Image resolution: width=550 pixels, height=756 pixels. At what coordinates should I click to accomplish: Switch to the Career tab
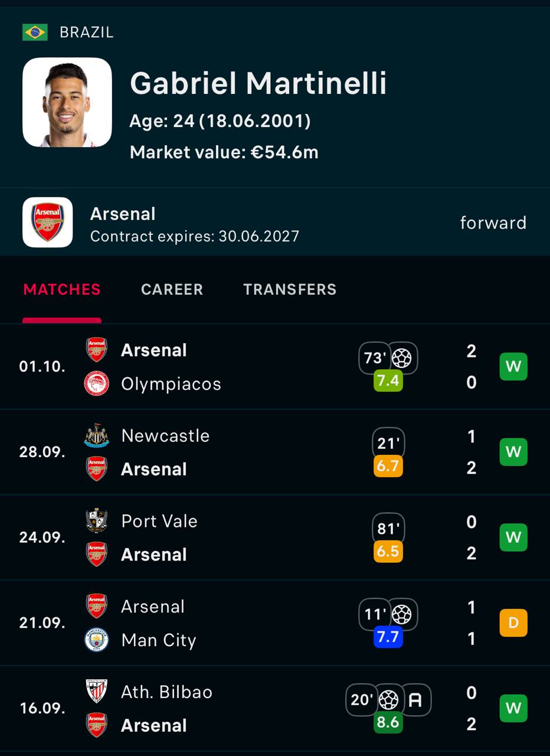tap(172, 289)
